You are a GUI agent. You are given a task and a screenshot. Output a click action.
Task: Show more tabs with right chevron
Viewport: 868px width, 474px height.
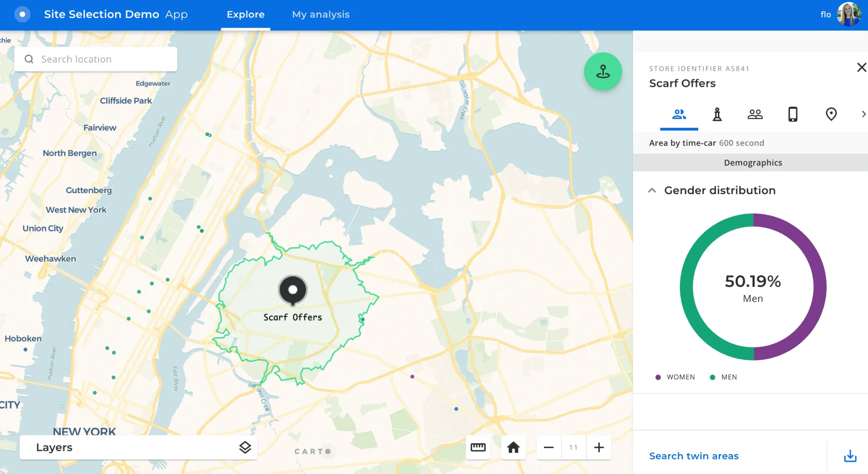coord(863,114)
